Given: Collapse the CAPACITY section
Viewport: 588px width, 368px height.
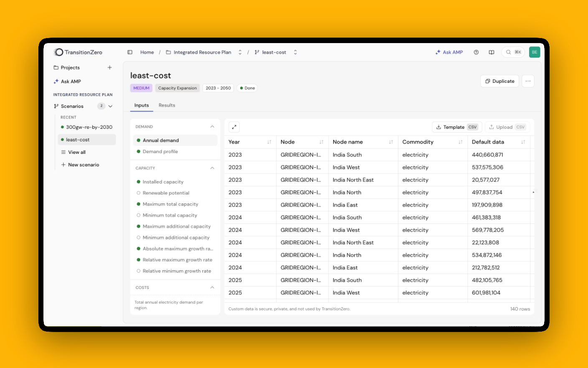Looking at the screenshot, I should pos(212,168).
